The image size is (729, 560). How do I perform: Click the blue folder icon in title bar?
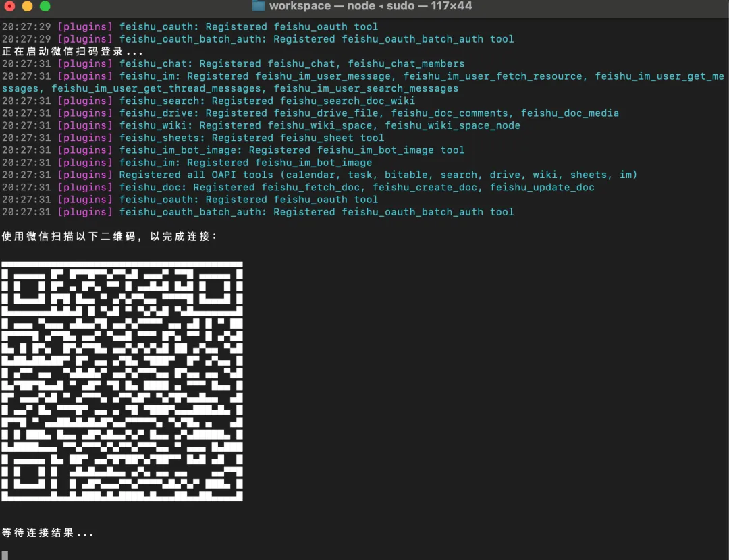(259, 5)
